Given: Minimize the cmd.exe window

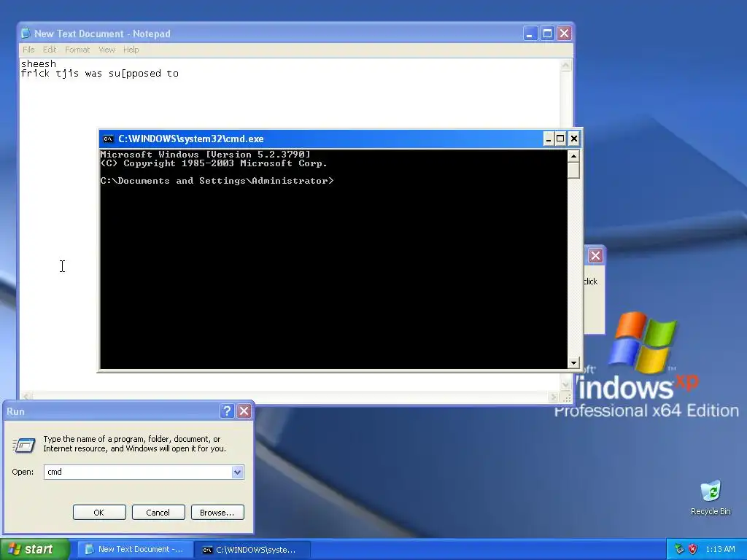Looking at the screenshot, I should point(549,139).
